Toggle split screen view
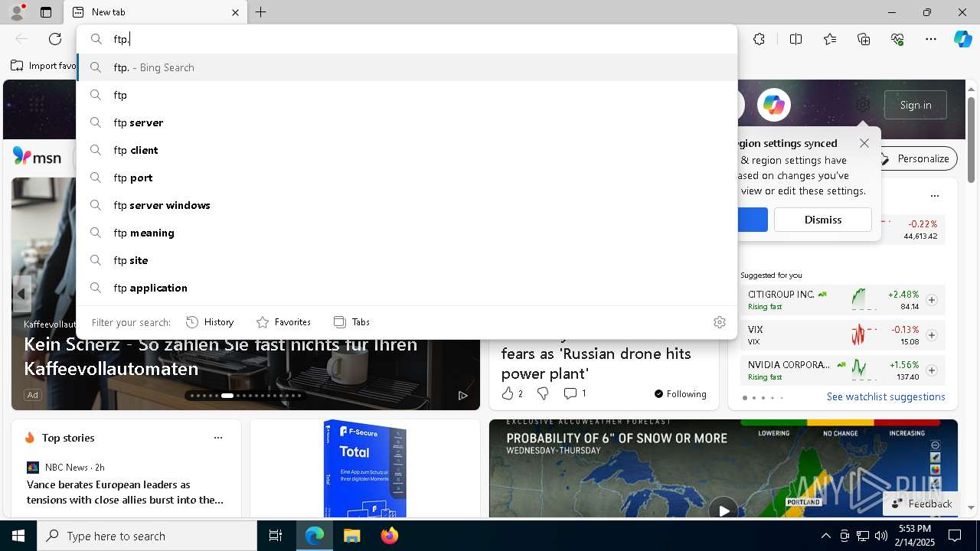980x551 pixels. [795, 39]
